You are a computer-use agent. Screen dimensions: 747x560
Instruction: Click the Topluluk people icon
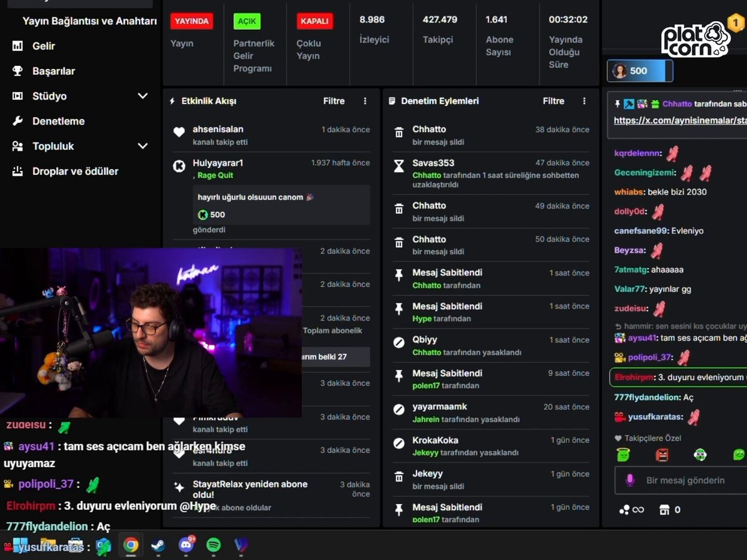(18, 146)
